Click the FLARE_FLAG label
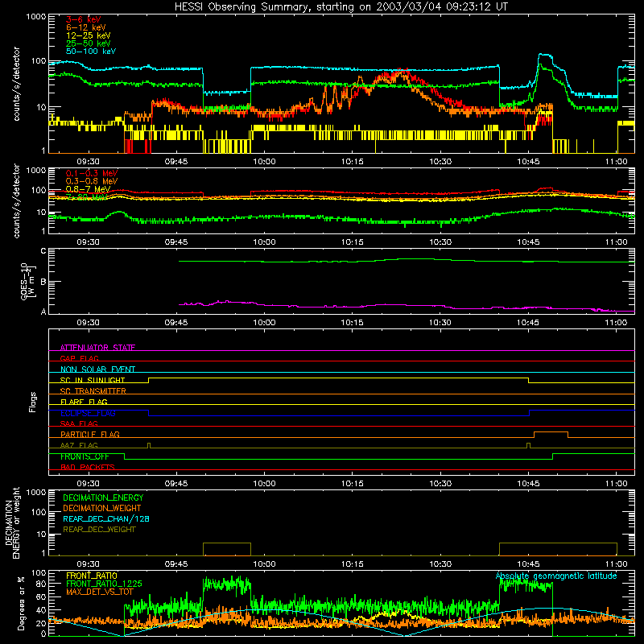Screen dimensions: 644x644 (84, 402)
